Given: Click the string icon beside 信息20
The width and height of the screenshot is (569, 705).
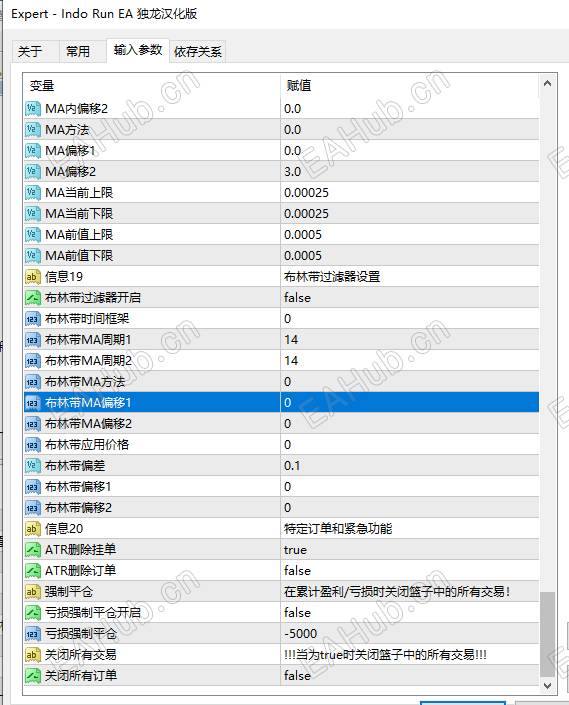Looking at the screenshot, I should point(32,528).
